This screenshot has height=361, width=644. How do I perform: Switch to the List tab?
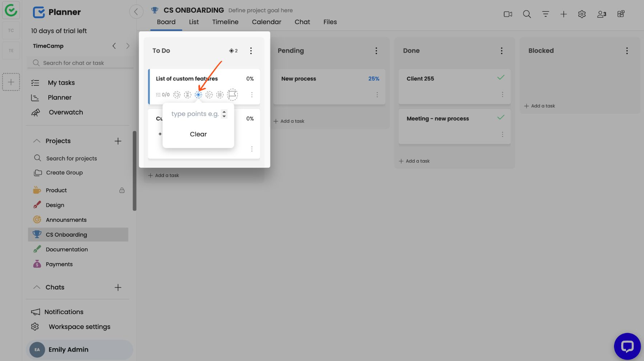click(194, 22)
